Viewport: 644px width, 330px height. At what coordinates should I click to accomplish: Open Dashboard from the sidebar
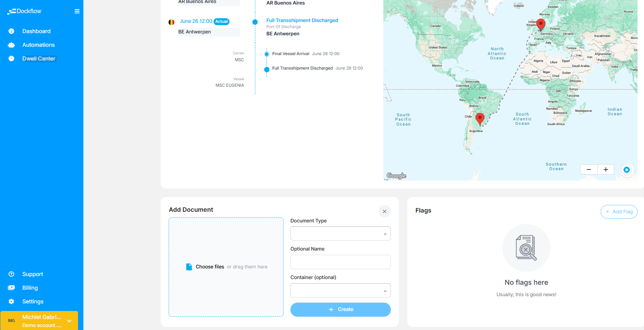(x=36, y=31)
